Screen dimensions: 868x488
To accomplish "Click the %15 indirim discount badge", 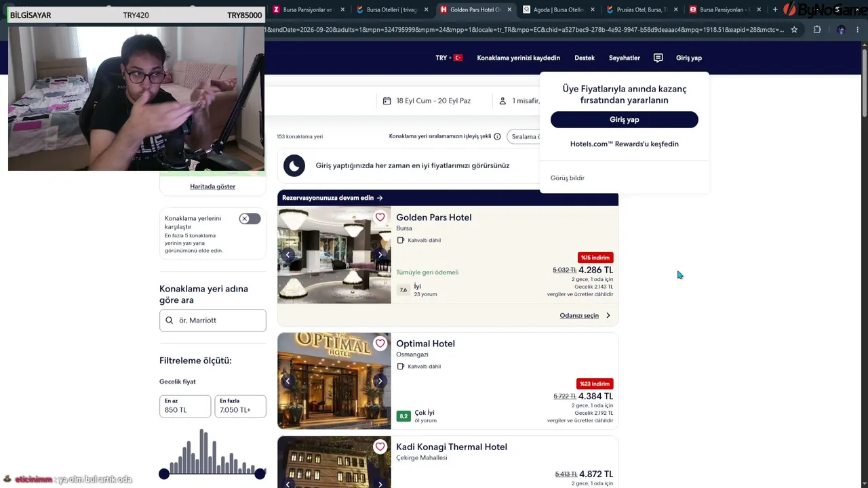I will tap(595, 258).
